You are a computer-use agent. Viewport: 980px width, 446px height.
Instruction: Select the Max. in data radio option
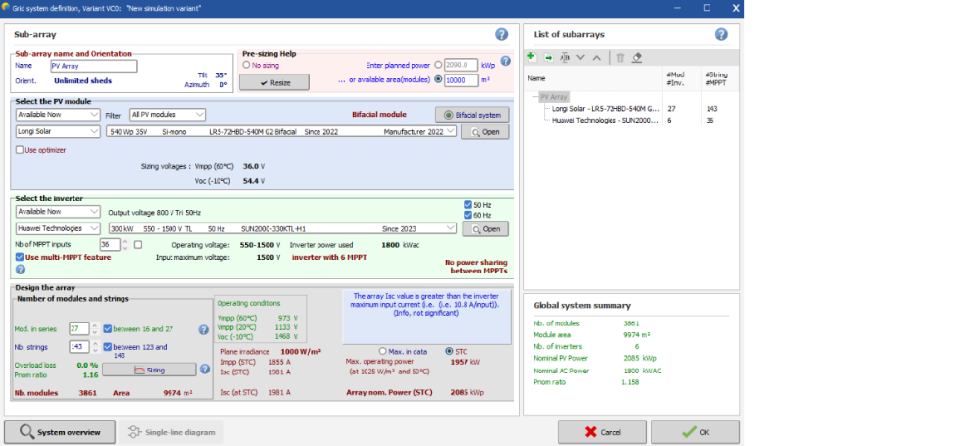click(382, 351)
